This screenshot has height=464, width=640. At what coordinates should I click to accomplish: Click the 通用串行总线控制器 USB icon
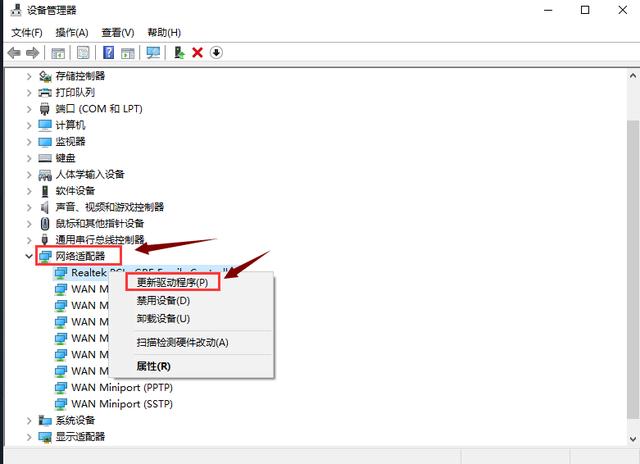pyautogui.click(x=45, y=239)
